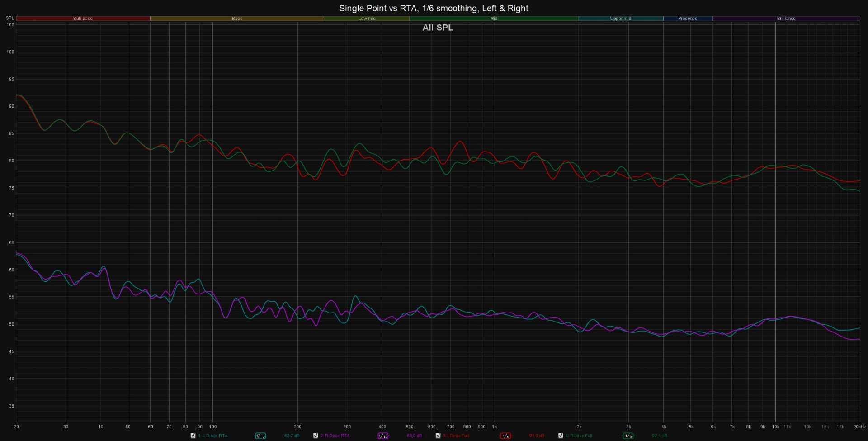The height and width of the screenshot is (441, 868).
Task: Click the Upper mid frequency band bar
Action: [621, 19]
